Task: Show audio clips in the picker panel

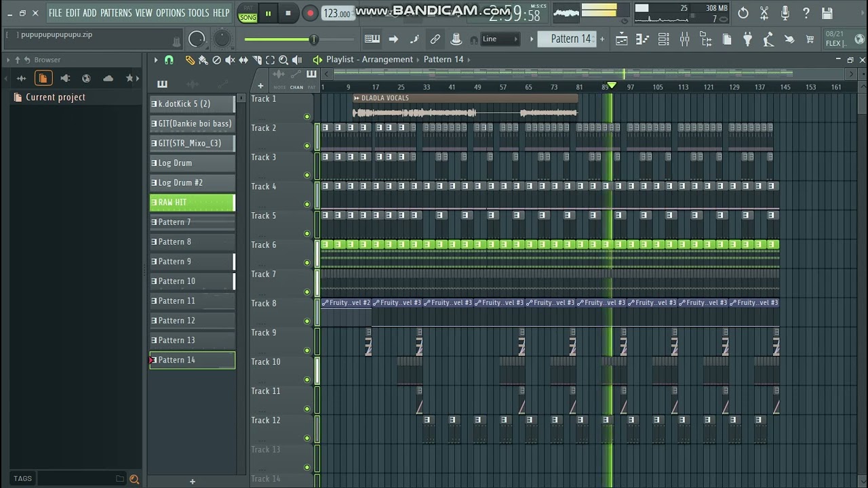Action: pyautogui.click(x=193, y=84)
